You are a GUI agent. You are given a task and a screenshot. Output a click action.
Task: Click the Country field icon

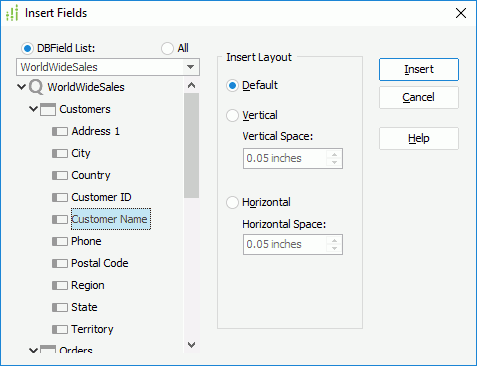point(60,175)
